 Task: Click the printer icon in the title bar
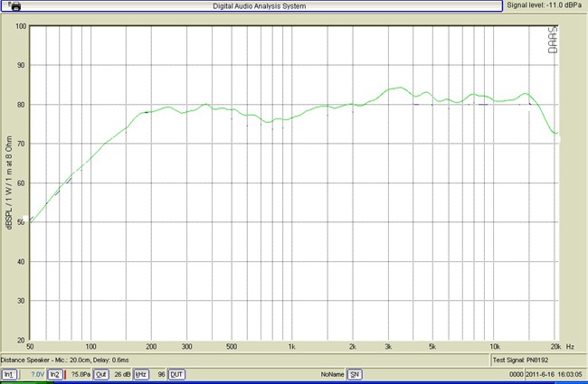[x=15, y=6]
